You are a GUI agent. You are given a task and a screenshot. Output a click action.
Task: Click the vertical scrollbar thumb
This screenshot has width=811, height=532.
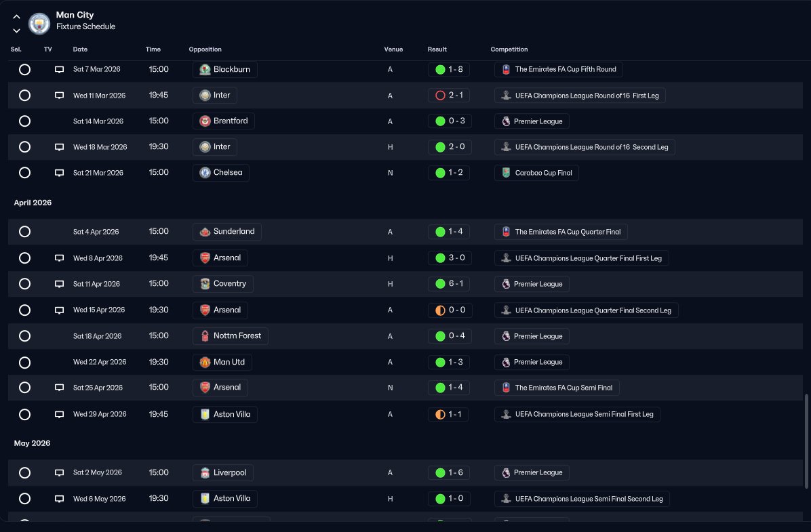click(x=806, y=441)
